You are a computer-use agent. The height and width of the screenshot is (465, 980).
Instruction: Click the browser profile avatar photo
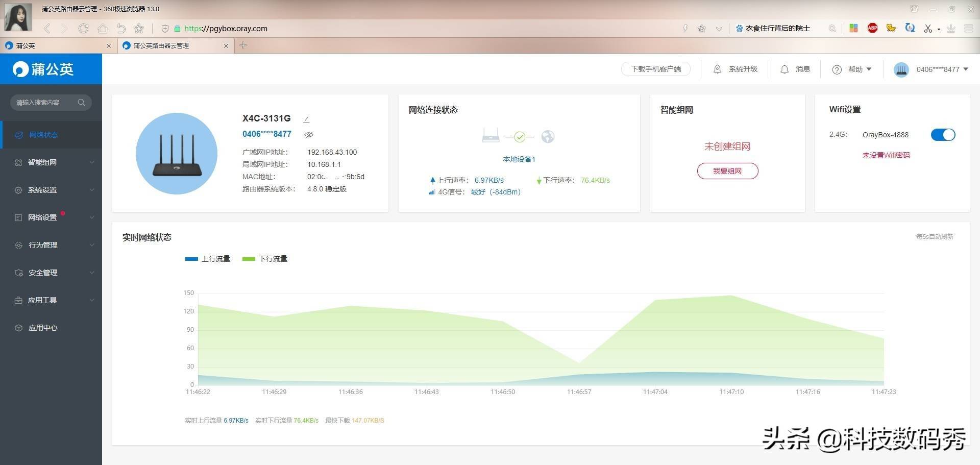[18, 17]
